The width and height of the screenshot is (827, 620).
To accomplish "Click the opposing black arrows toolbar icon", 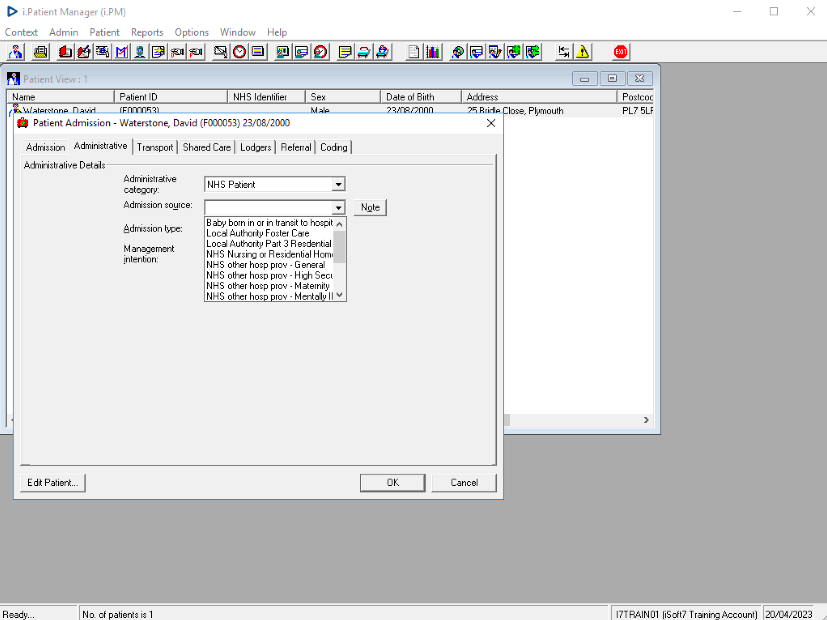I will pyautogui.click(x=564, y=52).
